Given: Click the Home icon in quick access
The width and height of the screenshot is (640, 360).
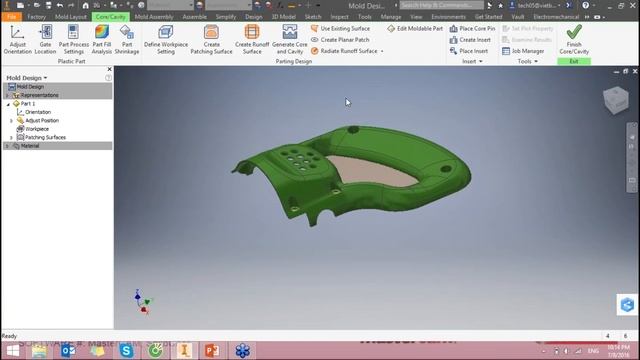Looking at the screenshot, I should tap(85, 5).
